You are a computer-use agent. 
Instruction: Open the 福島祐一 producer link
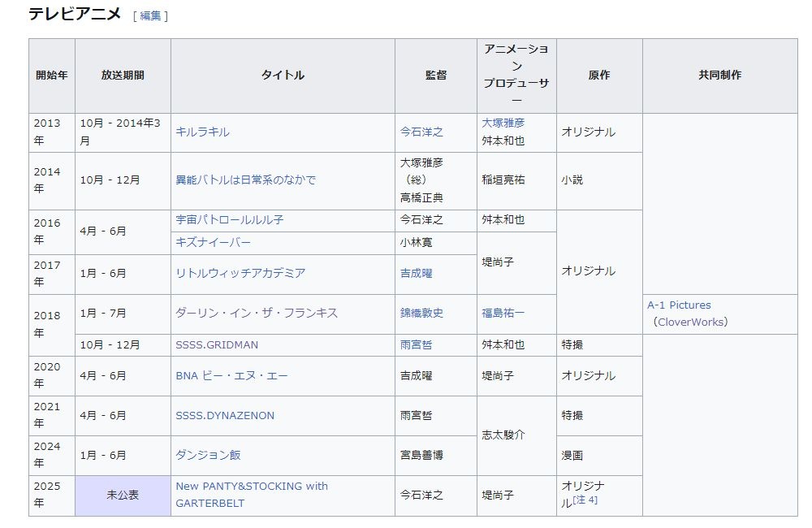pyautogui.click(x=503, y=313)
